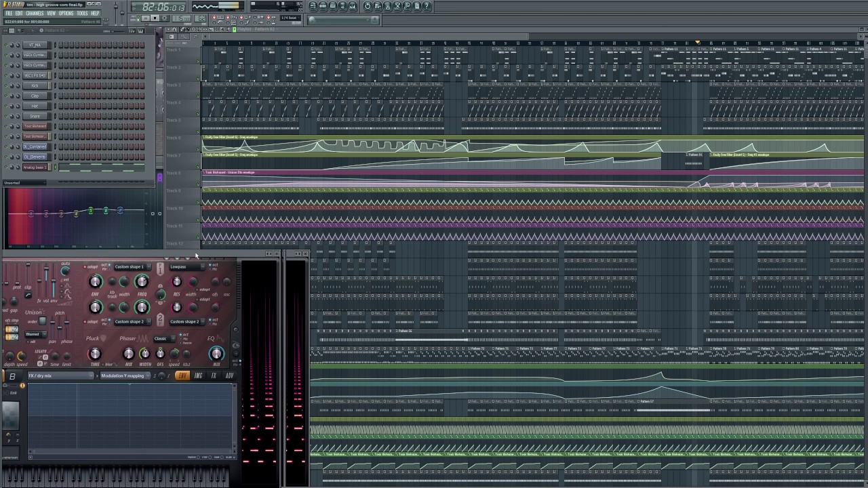868x488 pixels.
Task: Show the Browser view icon
Action: click(x=342, y=6)
